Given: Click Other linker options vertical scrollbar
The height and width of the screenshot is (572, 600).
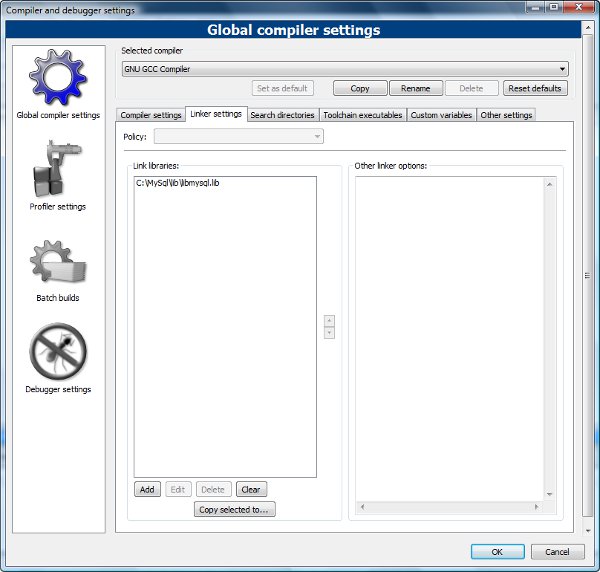Looking at the screenshot, I should point(549,338).
